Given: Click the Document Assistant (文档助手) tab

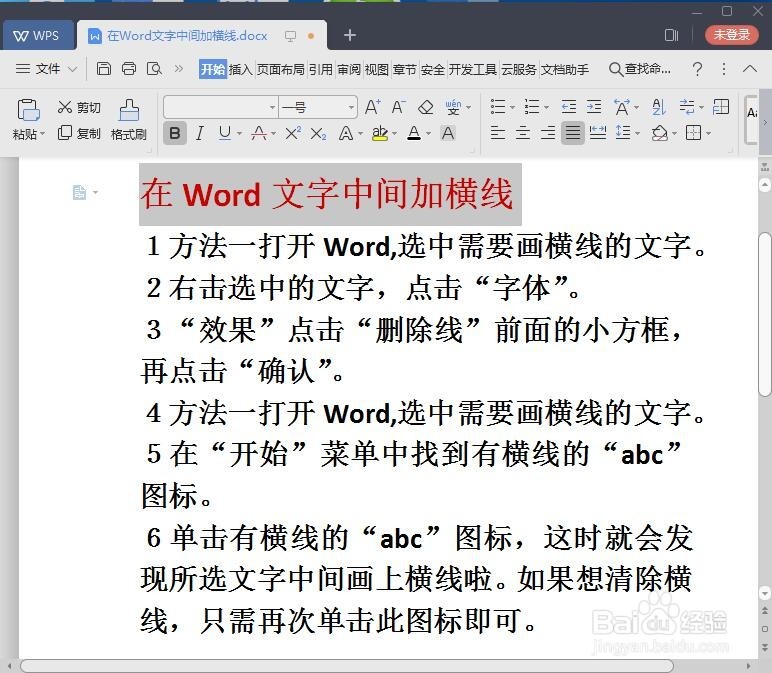Looking at the screenshot, I should point(565,69).
